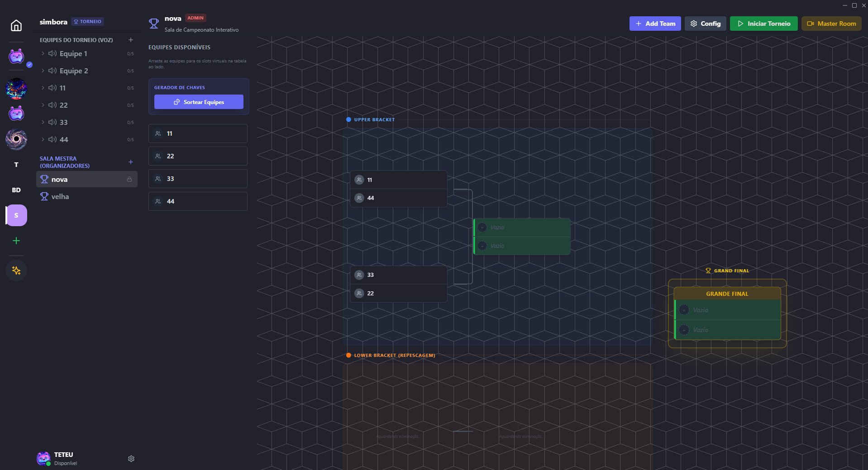
Task: Click bracket slot 33 in upper bracket
Action: pyautogui.click(x=399, y=275)
